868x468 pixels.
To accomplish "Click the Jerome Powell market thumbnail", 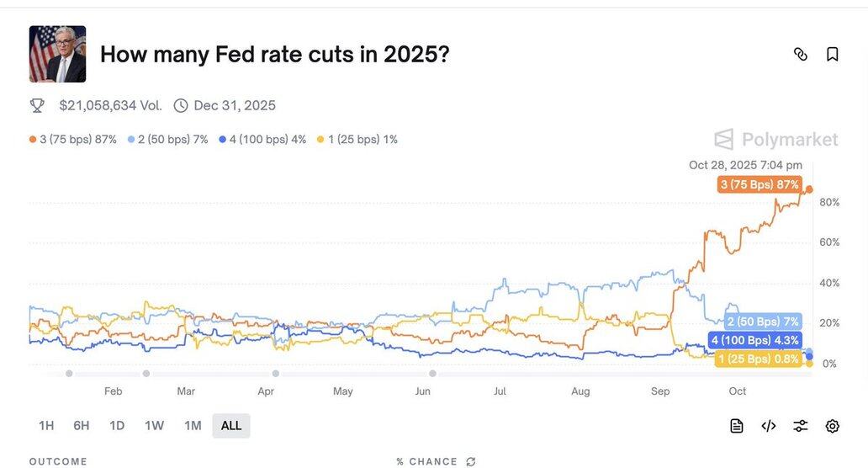I will [x=57, y=54].
